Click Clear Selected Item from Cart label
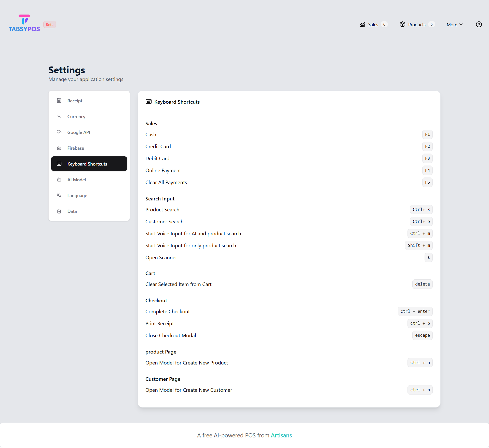The height and width of the screenshot is (448, 489). pyautogui.click(x=179, y=284)
